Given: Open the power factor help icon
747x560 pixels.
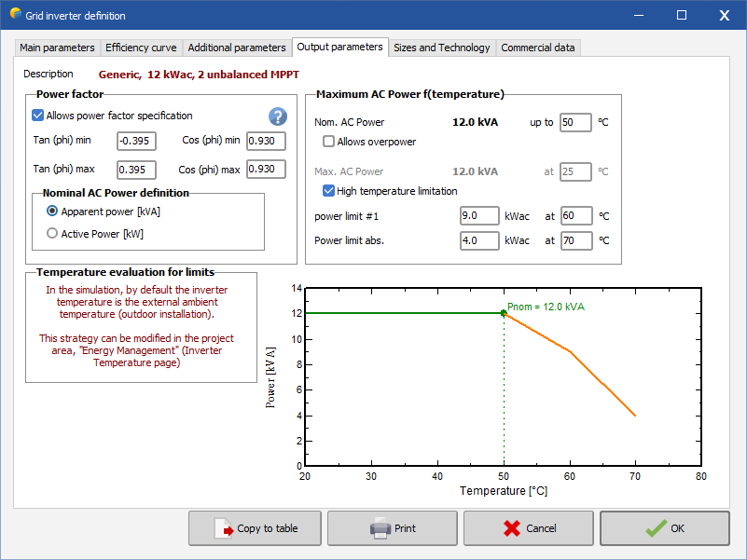Looking at the screenshot, I should 278,116.
